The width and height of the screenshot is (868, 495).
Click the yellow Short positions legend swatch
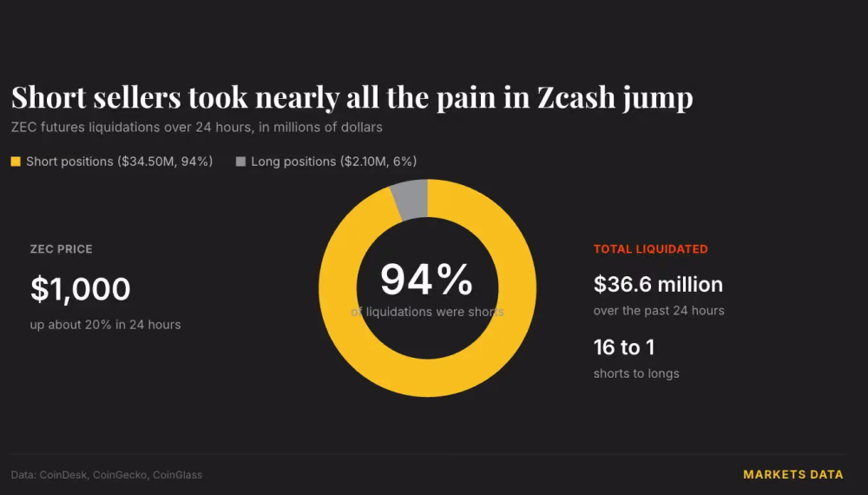pyautogui.click(x=16, y=162)
